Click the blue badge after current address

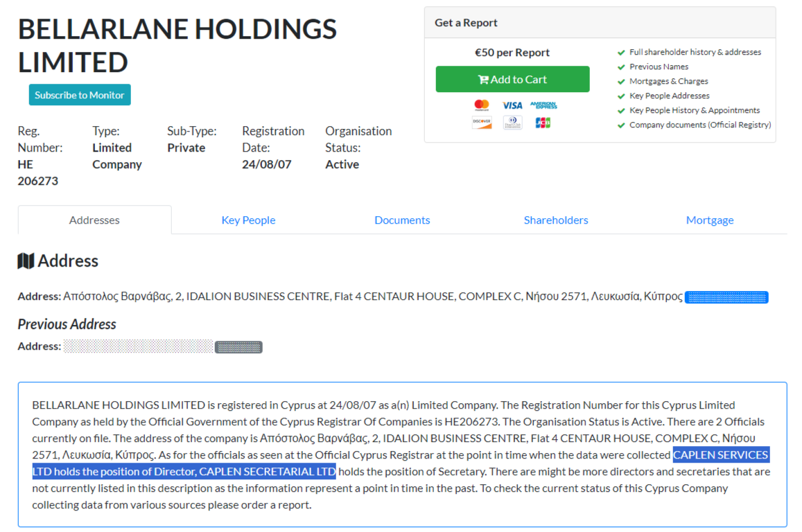click(x=726, y=297)
